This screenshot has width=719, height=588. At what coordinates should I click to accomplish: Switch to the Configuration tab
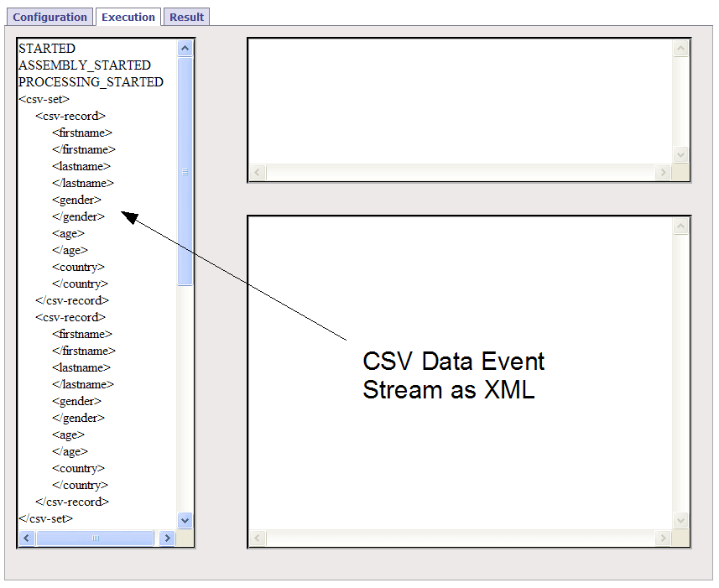tap(49, 17)
